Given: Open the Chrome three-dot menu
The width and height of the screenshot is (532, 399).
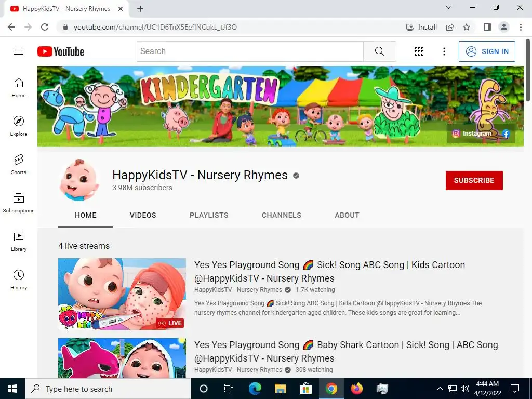Looking at the screenshot, I should tap(521, 27).
